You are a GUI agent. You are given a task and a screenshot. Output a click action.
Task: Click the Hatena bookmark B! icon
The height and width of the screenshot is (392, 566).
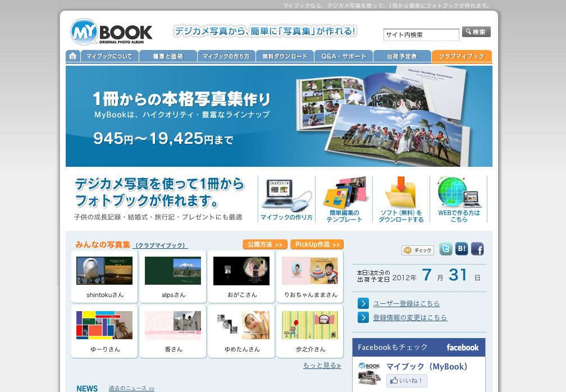462,249
